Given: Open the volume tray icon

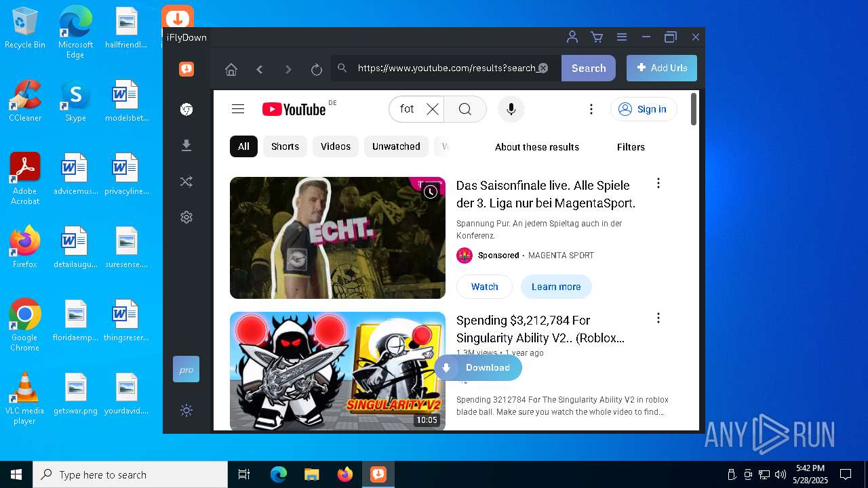Looking at the screenshot, I should point(781,474).
